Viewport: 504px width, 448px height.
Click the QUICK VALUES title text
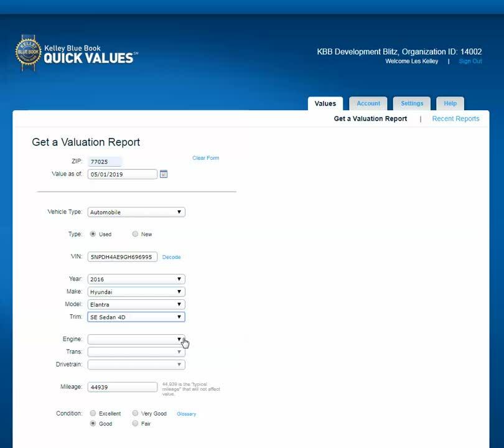coord(88,58)
